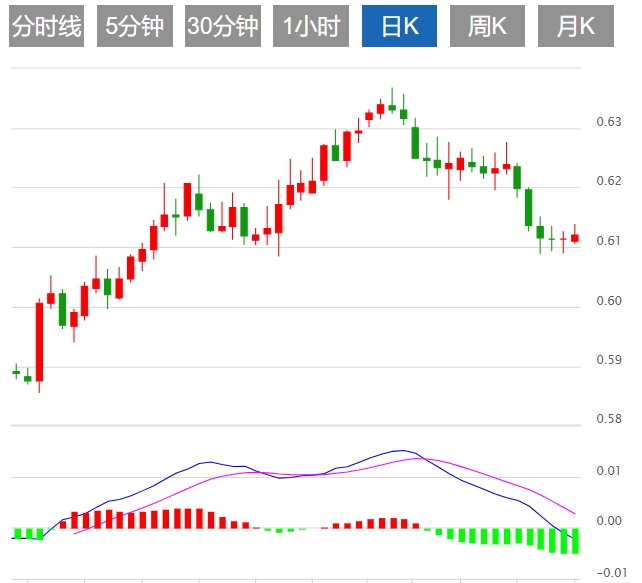Viewport: 642px width, 583px height.
Task: Click the 0.61 price axis label
Action: (609, 240)
